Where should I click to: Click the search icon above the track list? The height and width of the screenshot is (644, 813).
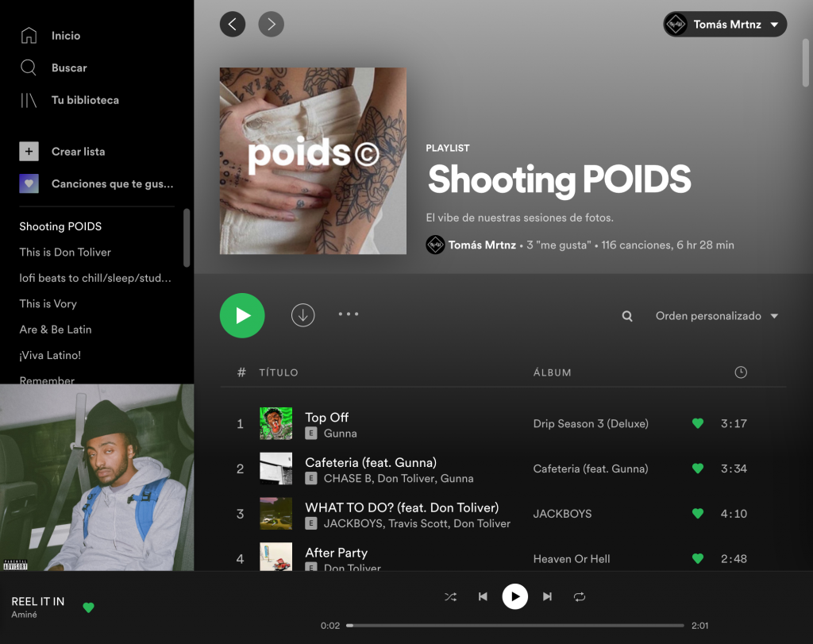click(x=626, y=315)
